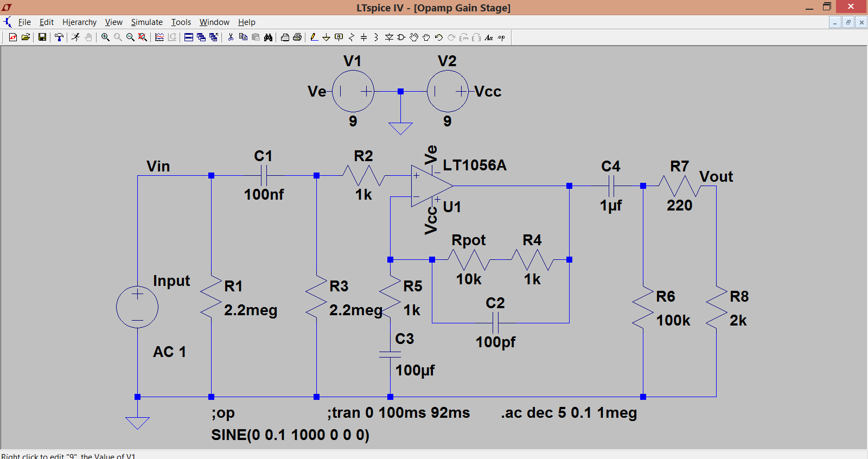Open print setup icon
Screen dimensions: 868x459
285,37
